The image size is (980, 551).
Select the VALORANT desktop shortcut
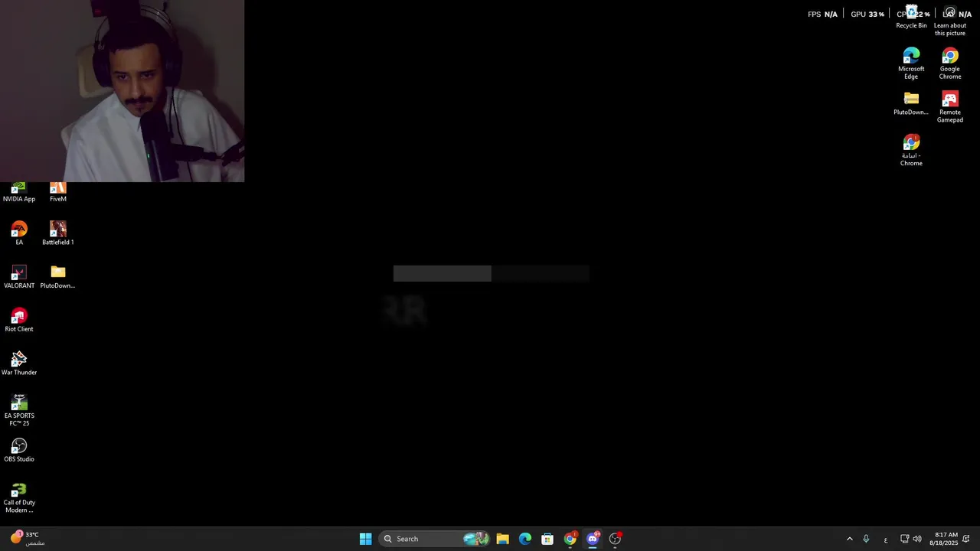coord(19,277)
